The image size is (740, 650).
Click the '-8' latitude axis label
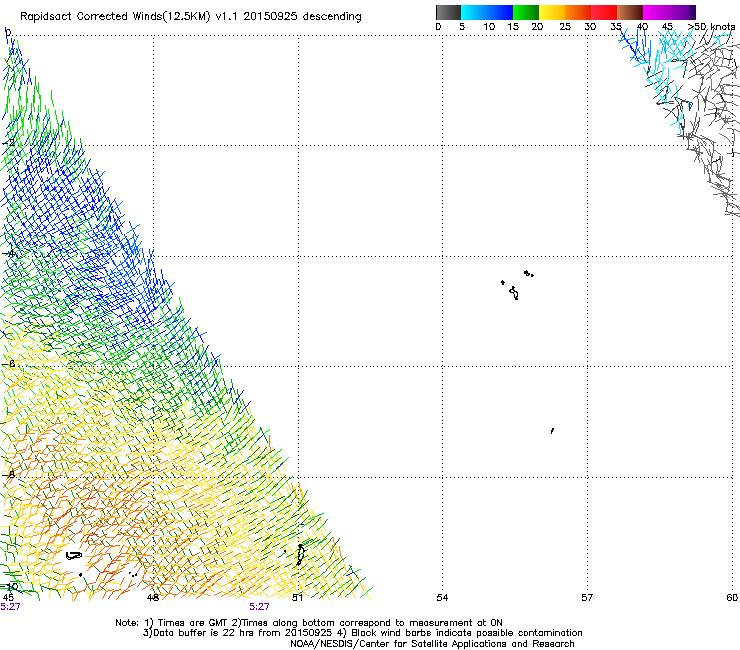click(8, 474)
